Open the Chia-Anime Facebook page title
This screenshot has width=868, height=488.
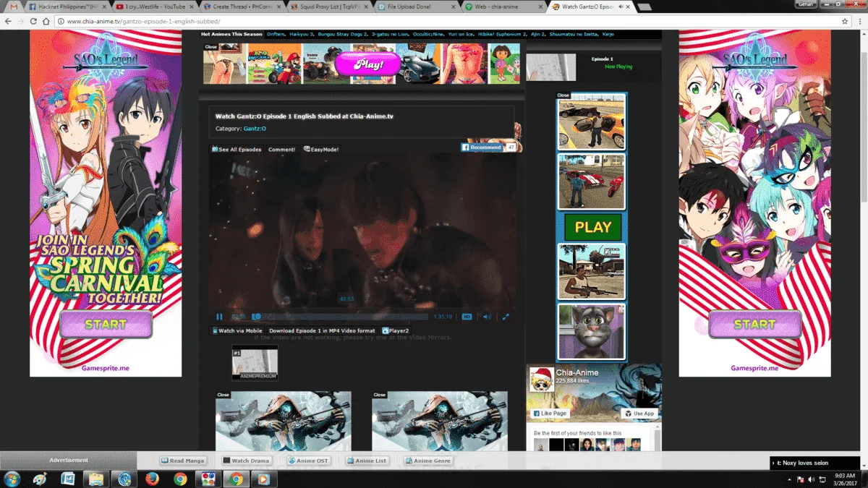tap(576, 373)
